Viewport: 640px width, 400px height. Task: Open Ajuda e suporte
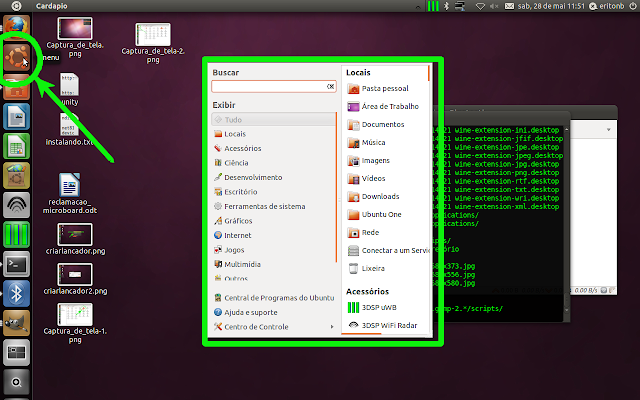(x=274, y=312)
